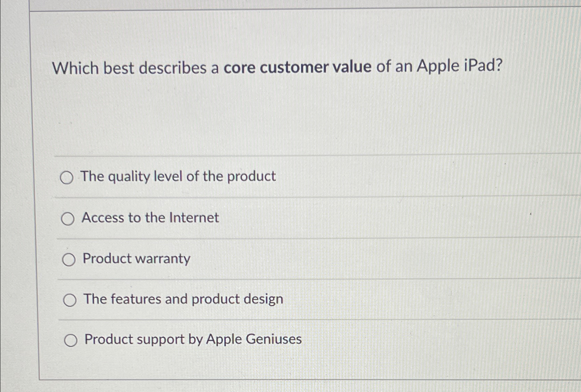Click the blank area below the question text
The width and height of the screenshot is (581, 392).
(277, 121)
